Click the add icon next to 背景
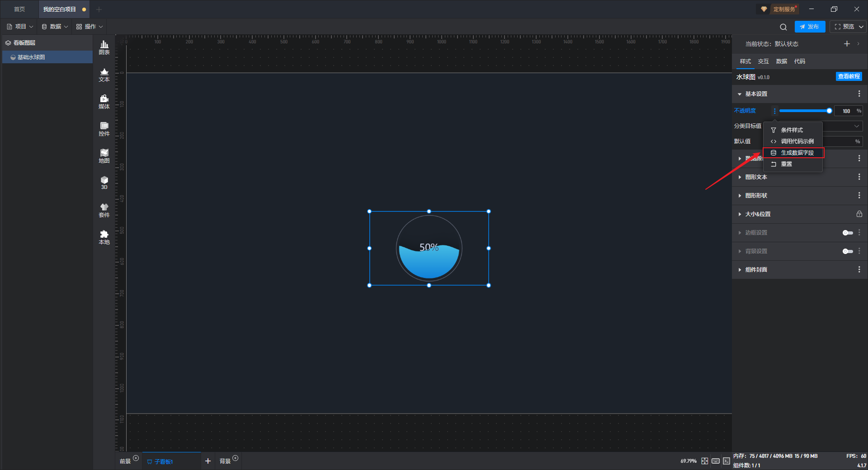 point(235,458)
